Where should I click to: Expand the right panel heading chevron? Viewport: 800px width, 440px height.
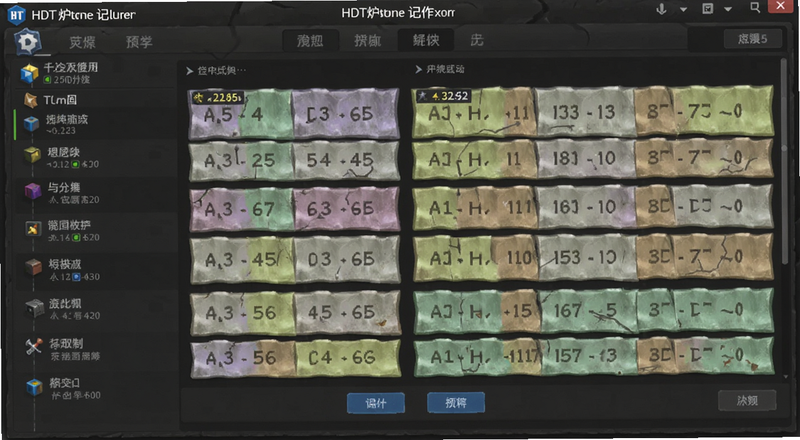point(418,69)
